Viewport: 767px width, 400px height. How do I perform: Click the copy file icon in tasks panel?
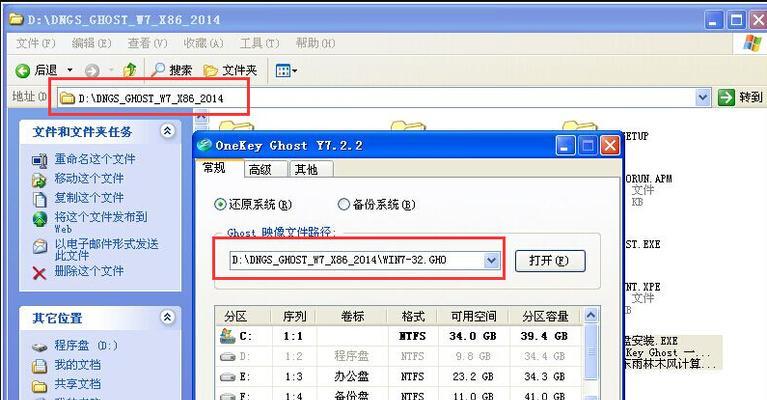39,200
